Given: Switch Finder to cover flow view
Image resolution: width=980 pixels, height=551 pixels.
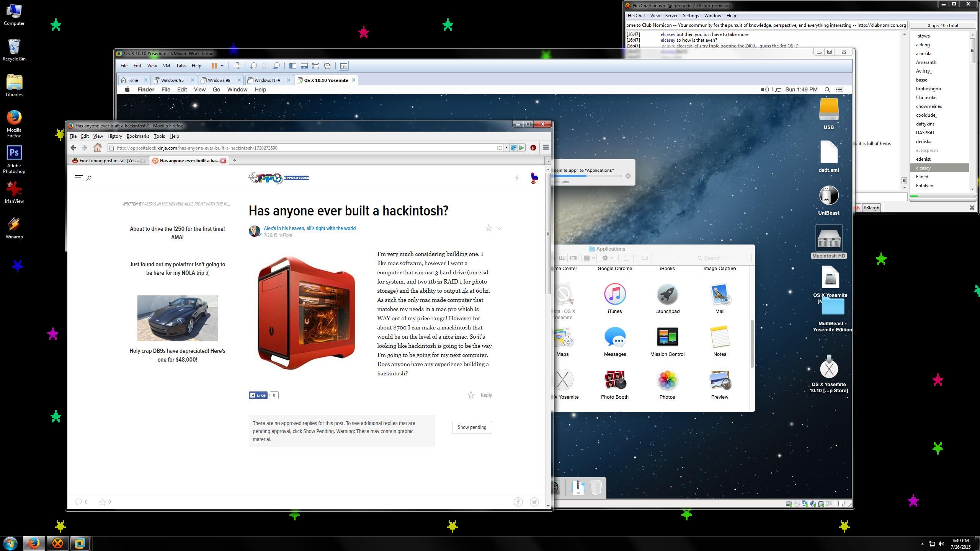Looking at the screenshot, I should pos(573,258).
